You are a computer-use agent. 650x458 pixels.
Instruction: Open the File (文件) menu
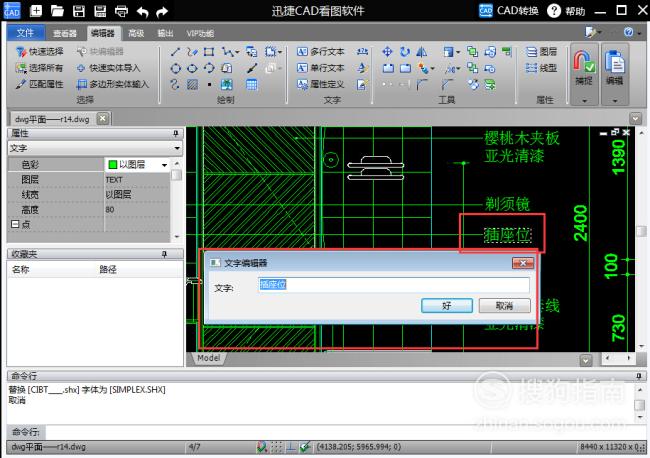[25, 33]
